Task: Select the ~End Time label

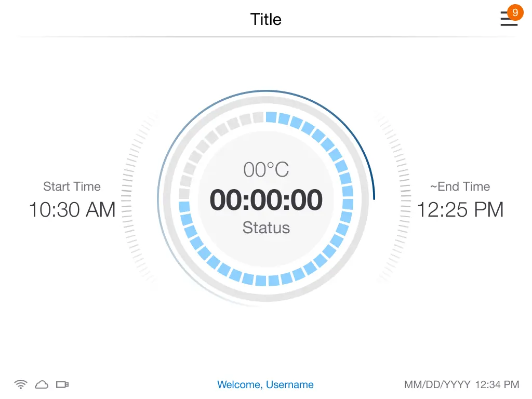Action: coord(460,187)
